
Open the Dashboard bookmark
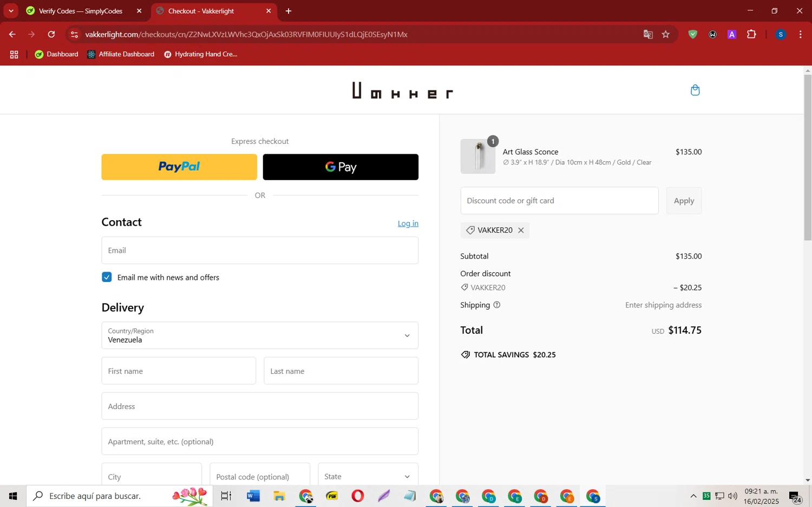point(56,54)
